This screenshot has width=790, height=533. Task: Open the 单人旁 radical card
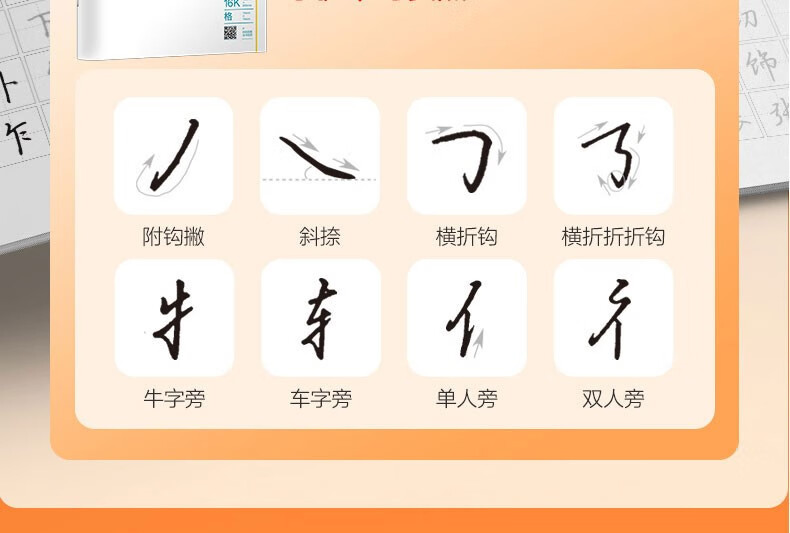tap(467, 318)
